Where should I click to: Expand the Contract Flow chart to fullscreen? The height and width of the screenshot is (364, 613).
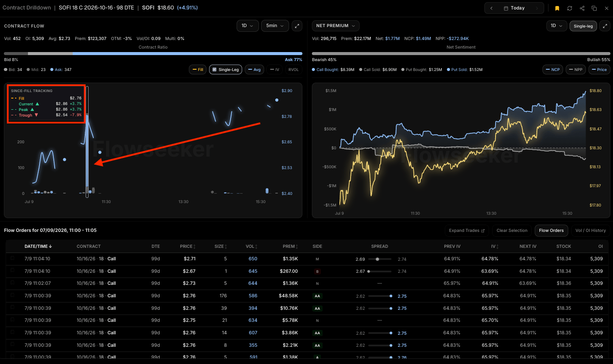point(297,26)
